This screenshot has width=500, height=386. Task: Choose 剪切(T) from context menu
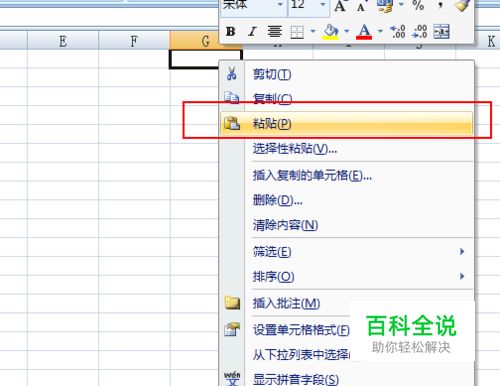tap(347, 74)
